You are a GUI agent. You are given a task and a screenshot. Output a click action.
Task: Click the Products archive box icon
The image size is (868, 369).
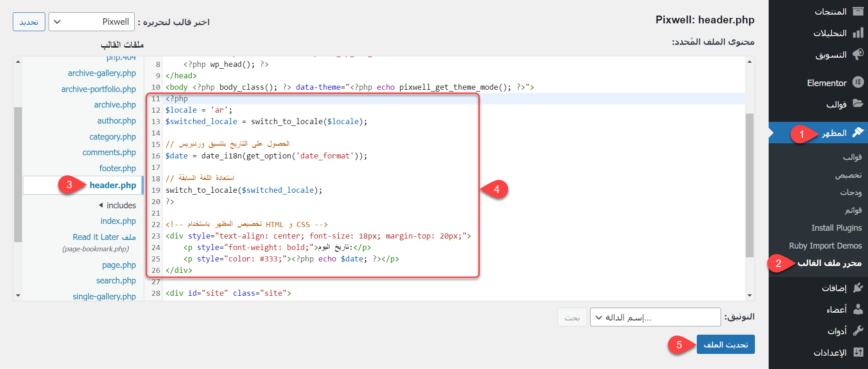858,11
